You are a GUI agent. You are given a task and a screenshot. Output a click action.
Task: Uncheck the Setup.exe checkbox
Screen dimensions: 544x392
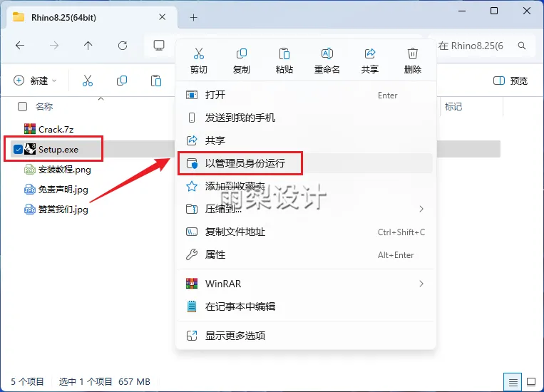[x=18, y=150]
